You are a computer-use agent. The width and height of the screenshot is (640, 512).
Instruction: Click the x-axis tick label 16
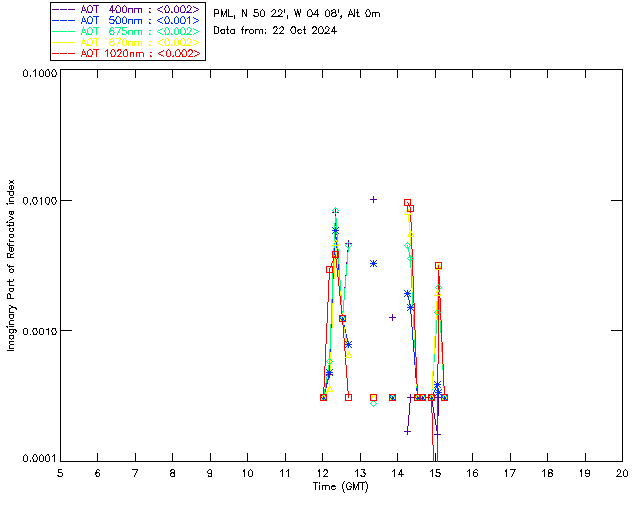tap(473, 473)
